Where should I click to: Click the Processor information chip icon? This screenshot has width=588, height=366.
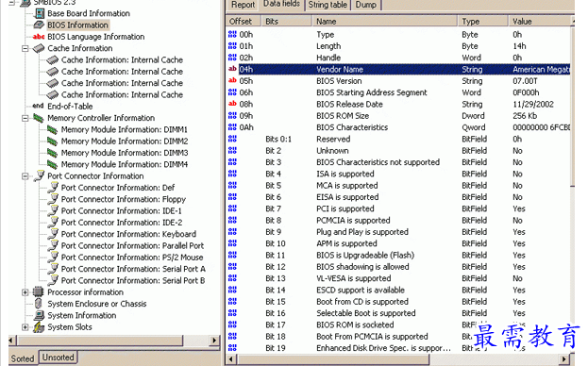click(39, 291)
